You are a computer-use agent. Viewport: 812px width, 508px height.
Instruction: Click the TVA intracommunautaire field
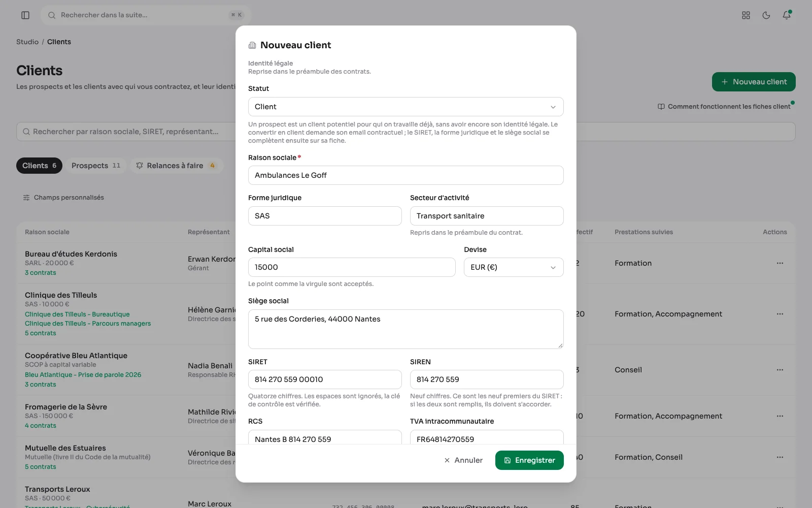click(487, 437)
